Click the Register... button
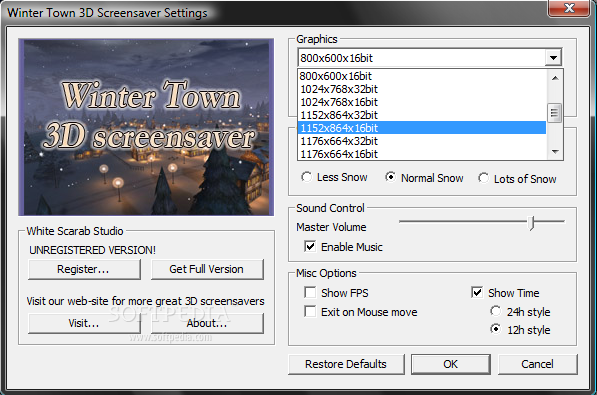 [x=84, y=269]
